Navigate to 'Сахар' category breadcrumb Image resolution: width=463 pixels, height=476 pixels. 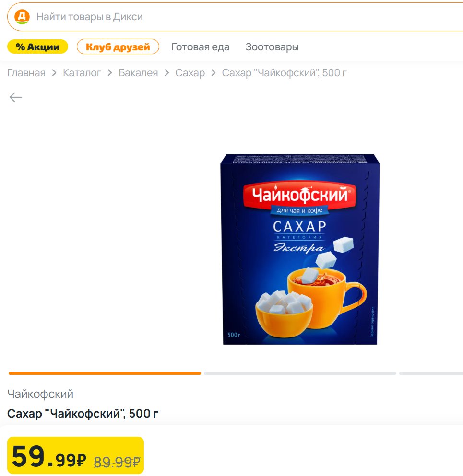click(190, 73)
